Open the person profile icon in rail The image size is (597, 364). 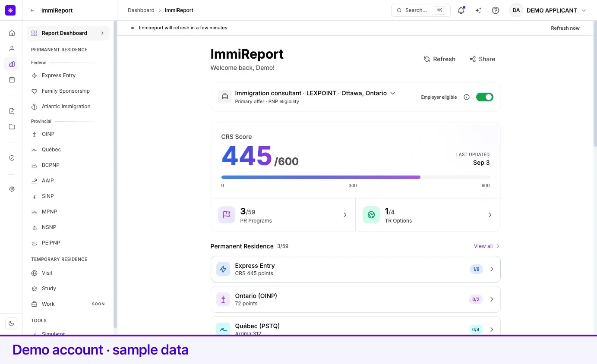point(12,49)
